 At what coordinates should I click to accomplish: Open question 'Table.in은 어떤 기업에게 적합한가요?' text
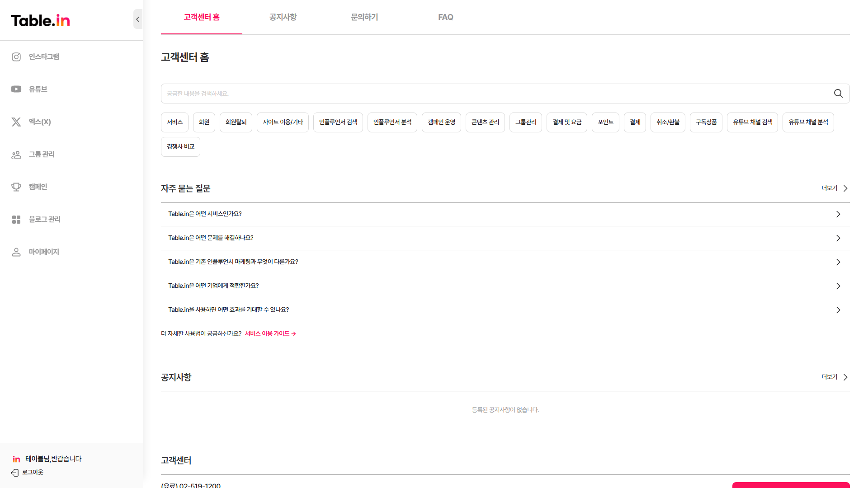click(213, 286)
